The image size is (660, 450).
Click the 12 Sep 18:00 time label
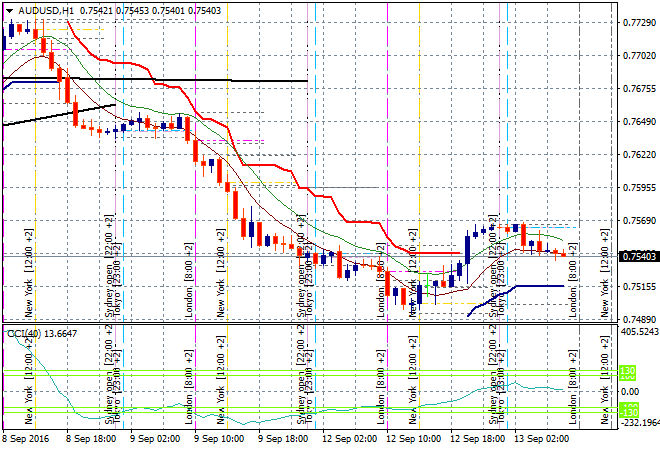476,438
